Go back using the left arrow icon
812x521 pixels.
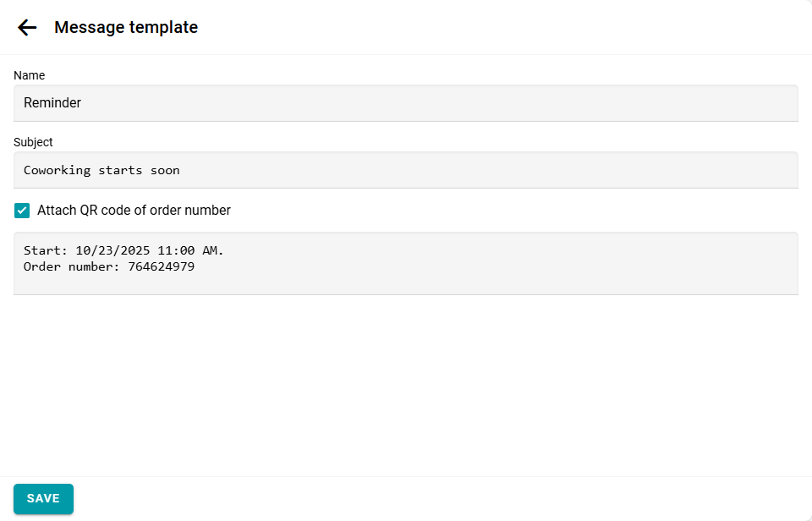click(27, 28)
